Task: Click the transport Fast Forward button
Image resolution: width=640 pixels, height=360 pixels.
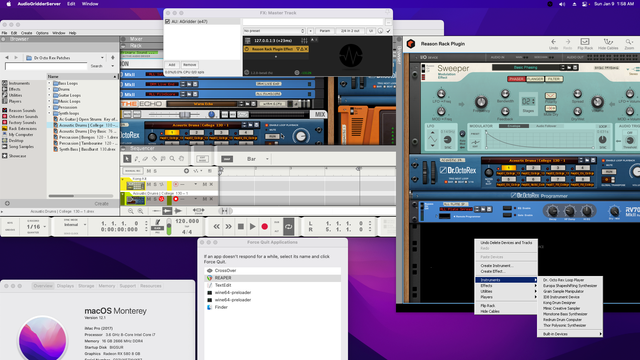Action: click(229, 227)
